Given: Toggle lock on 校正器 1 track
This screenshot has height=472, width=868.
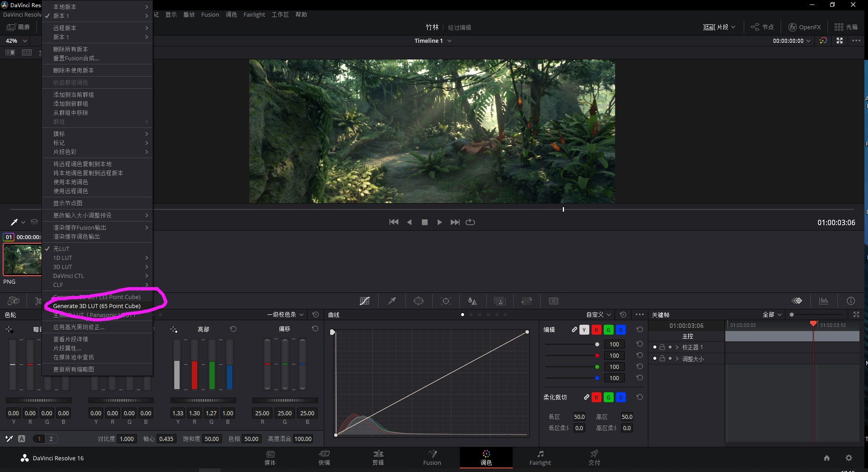Looking at the screenshot, I should pyautogui.click(x=662, y=347).
